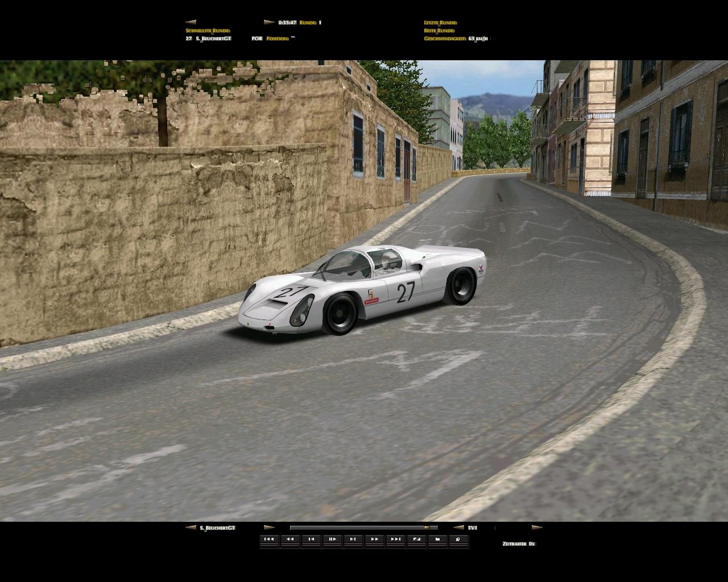Step forward one frame
This screenshot has height=582, width=728.
pyautogui.click(x=353, y=539)
